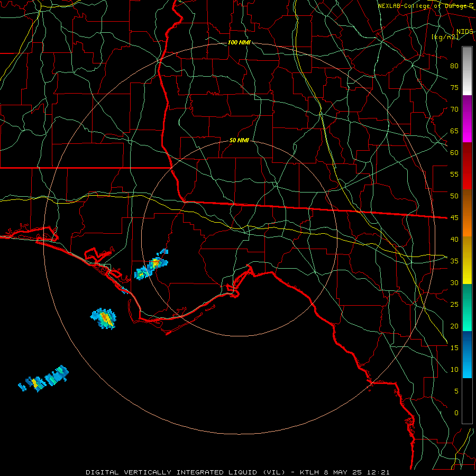The height and width of the screenshot is (476, 476).
Task: Click the 'KTLH' radar site identifier
Action: pos(310,472)
